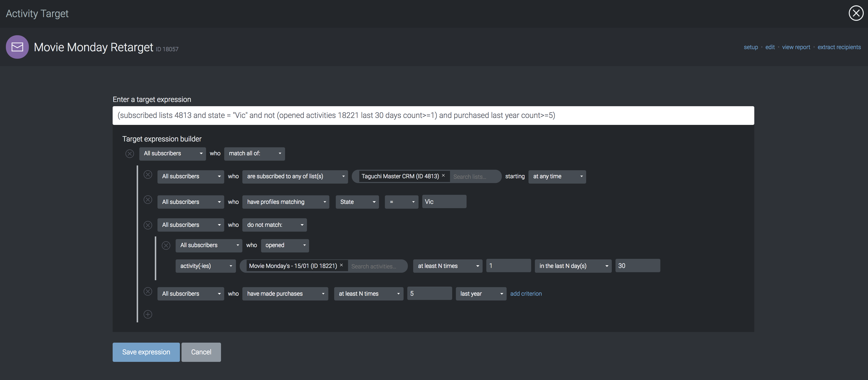Viewport: 868px width, 380px height.
Task: Open the in the last N day(s) dropdown
Action: 573,266
